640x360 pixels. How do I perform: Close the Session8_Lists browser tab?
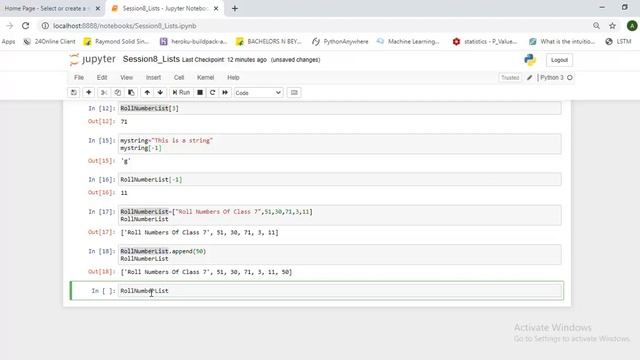(216, 8)
